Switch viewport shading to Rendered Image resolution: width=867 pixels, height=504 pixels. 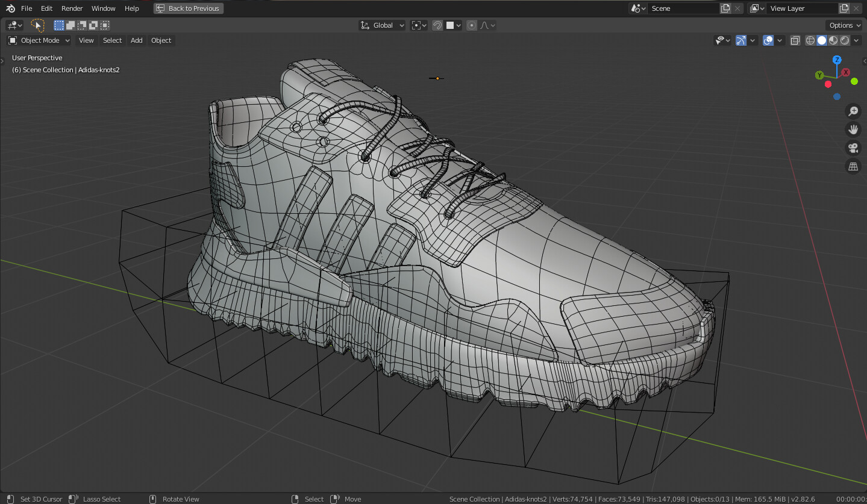(845, 40)
